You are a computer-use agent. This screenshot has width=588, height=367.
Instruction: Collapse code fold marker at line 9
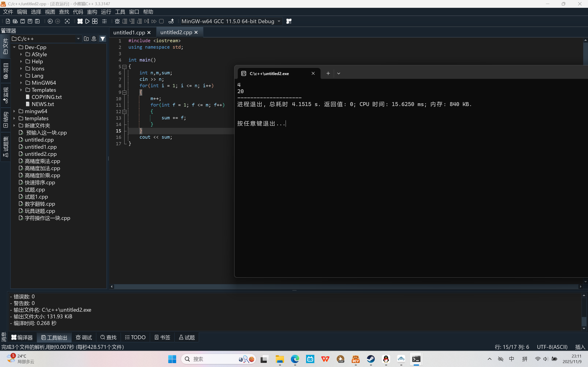124,92
